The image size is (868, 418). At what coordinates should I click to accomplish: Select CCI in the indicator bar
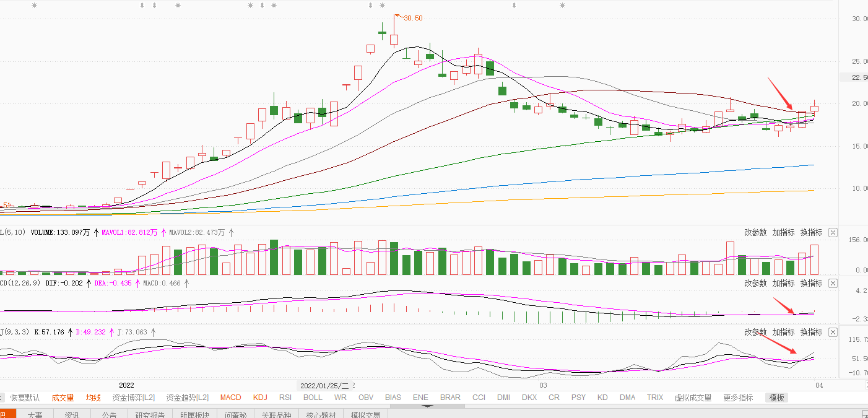(479, 398)
